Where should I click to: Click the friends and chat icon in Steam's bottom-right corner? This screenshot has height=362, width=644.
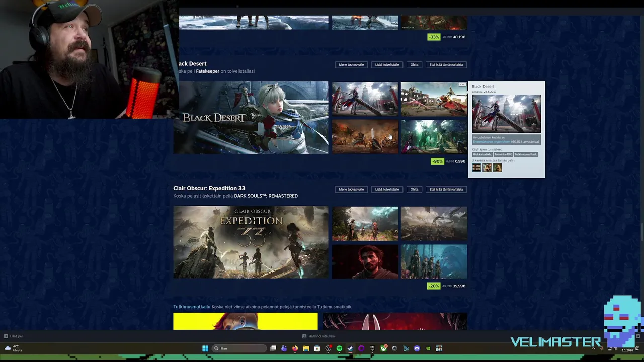638,336
